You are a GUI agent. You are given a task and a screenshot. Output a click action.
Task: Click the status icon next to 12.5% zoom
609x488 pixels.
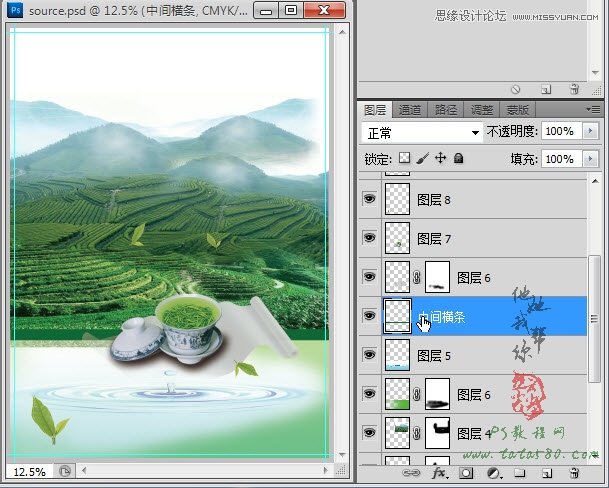coord(65,471)
